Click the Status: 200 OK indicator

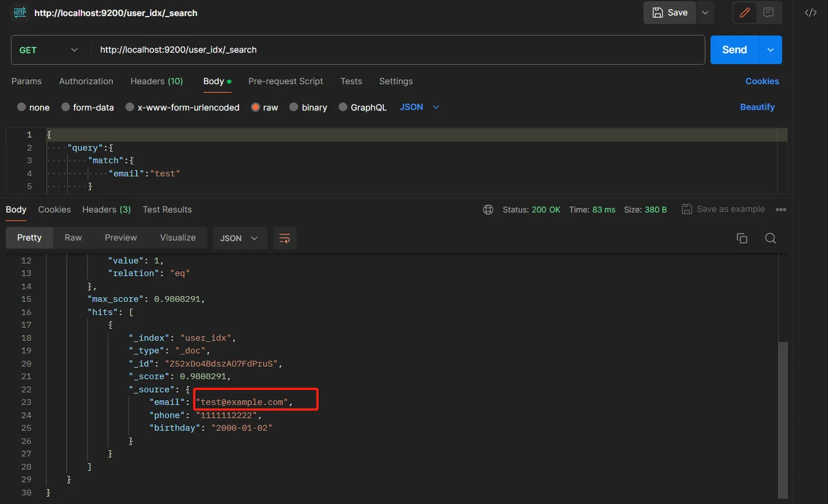click(x=531, y=209)
